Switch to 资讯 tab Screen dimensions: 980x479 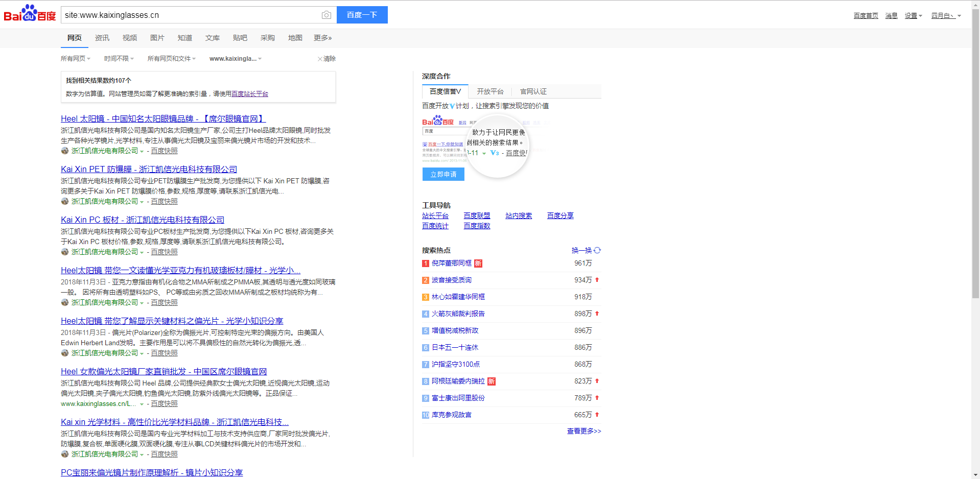(x=102, y=38)
